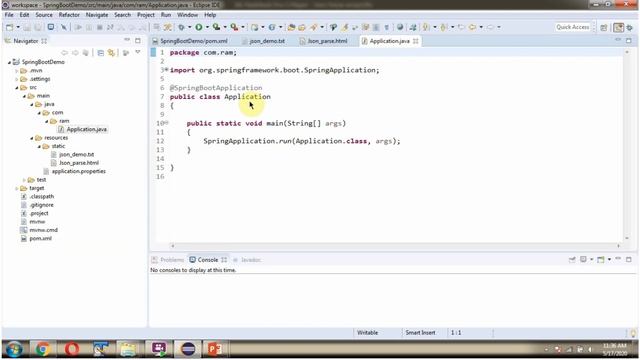This screenshot has height=360, width=640.
Task: Click the External Tools run icon
Action: [x=234, y=27]
